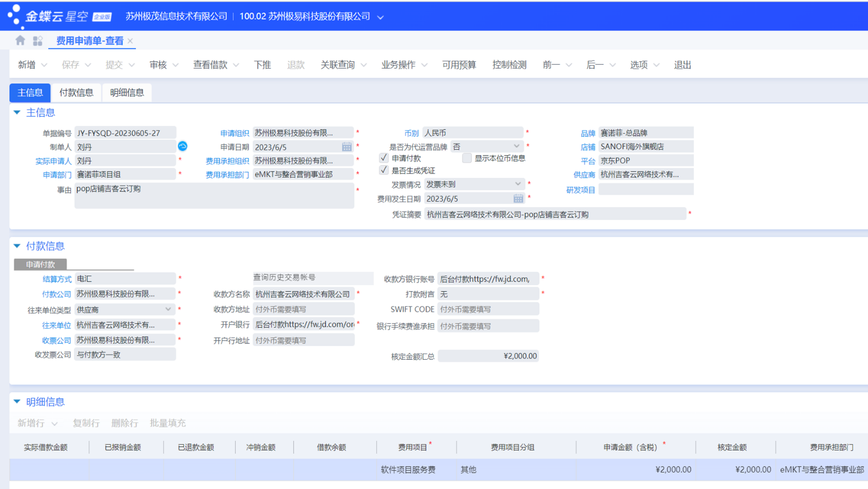
Task: Click the 核定金额汇总 value field
Action: 488,356
